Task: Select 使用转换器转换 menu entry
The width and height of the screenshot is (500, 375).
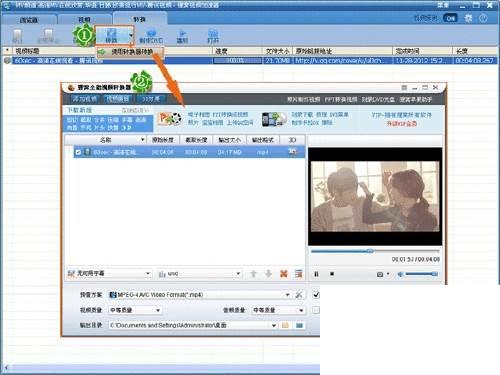Action: click(x=130, y=52)
